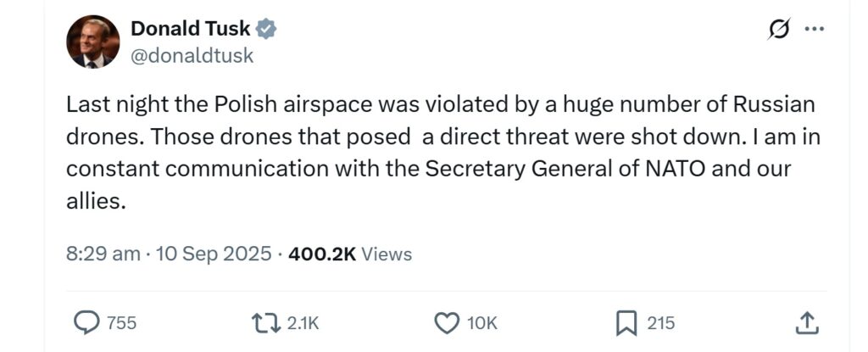
Task: Open the share icon at bottom right
Action: [807, 322]
